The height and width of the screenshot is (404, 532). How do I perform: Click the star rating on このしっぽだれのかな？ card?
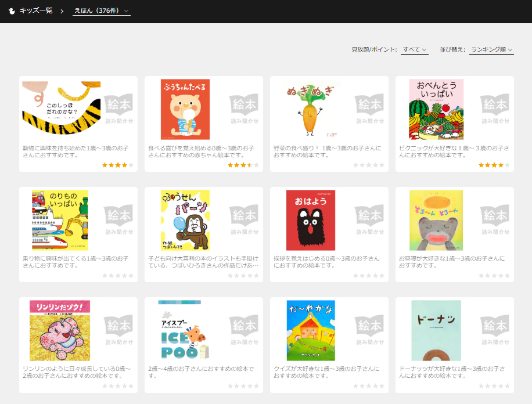[118, 165]
